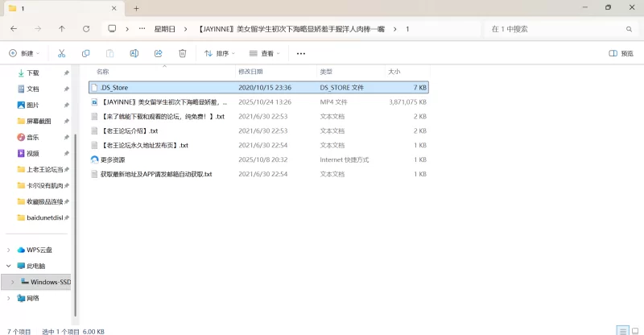Open the 排序 sort dropdown
Image resolution: width=644 pixels, height=335 pixels.
[x=220, y=53]
